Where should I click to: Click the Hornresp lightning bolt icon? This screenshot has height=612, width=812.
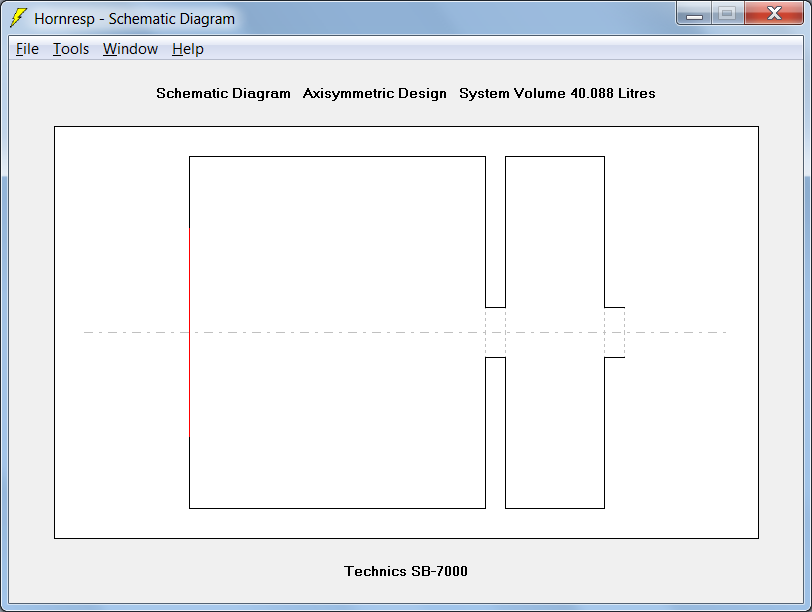coord(18,18)
